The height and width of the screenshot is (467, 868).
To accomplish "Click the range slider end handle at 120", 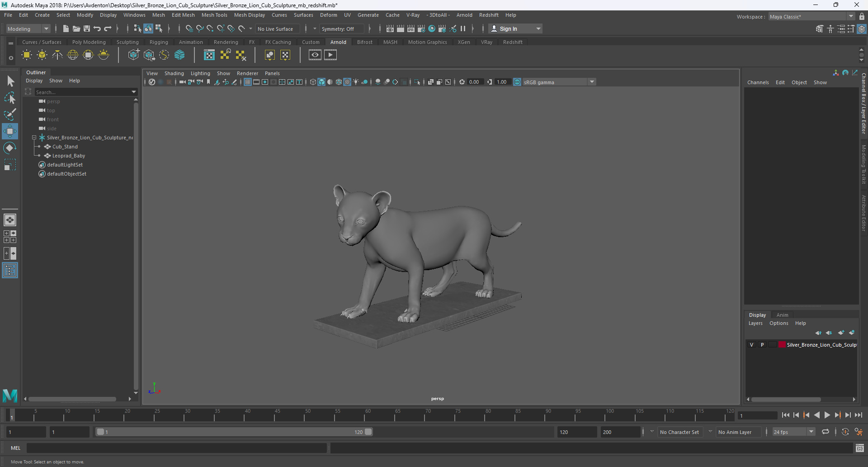I will (x=368, y=432).
